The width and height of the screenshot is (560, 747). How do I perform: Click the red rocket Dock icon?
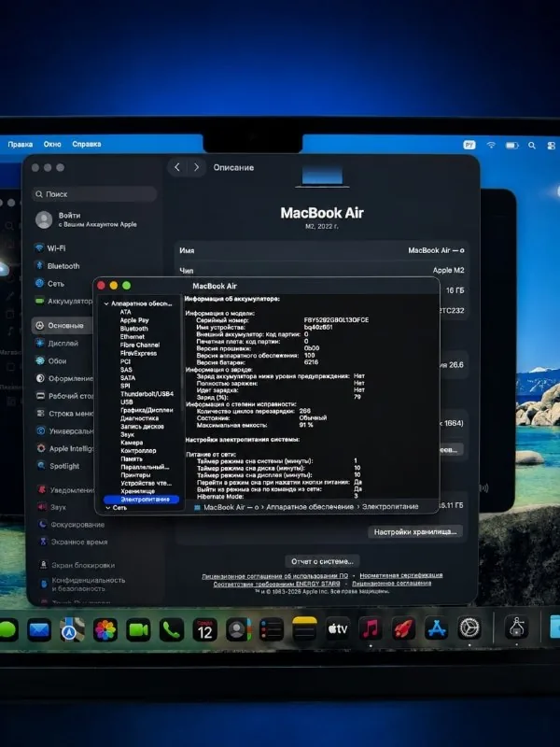click(404, 628)
